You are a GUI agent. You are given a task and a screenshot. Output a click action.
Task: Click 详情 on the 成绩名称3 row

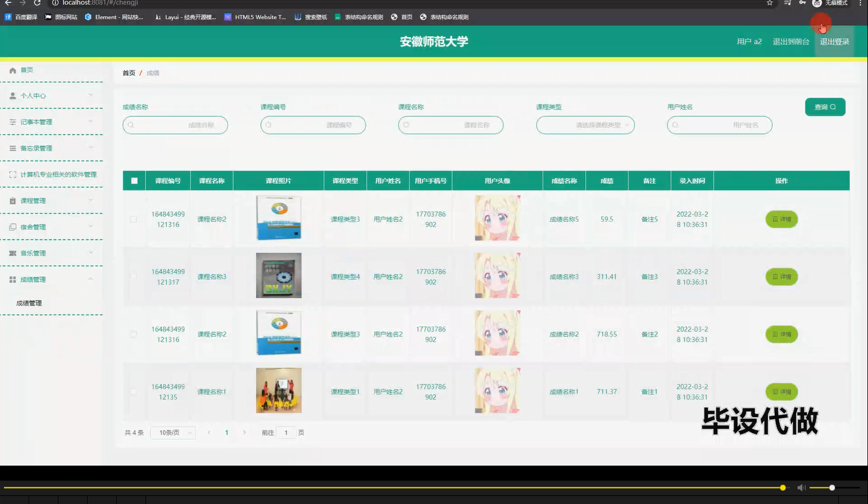(782, 277)
